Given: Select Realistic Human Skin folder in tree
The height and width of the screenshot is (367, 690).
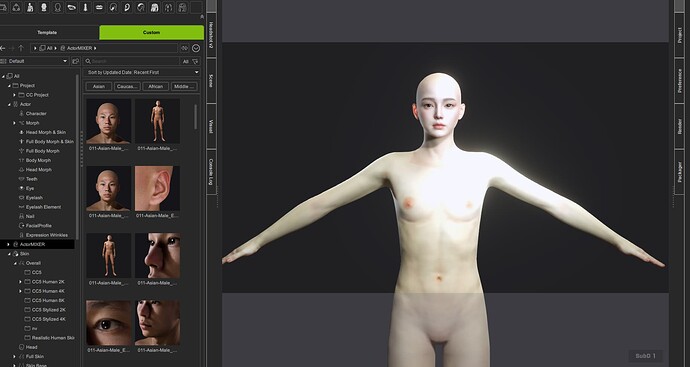Looking at the screenshot, I should [x=49, y=338].
